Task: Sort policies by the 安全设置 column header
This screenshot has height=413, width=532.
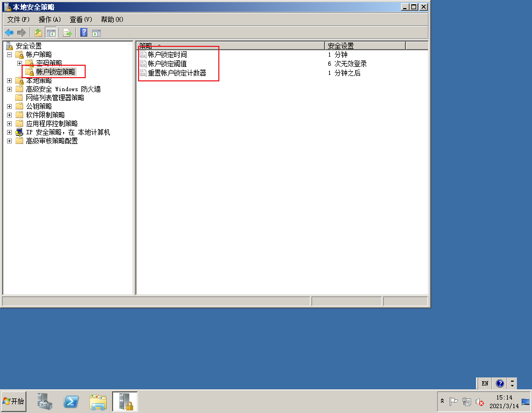Action: point(338,45)
